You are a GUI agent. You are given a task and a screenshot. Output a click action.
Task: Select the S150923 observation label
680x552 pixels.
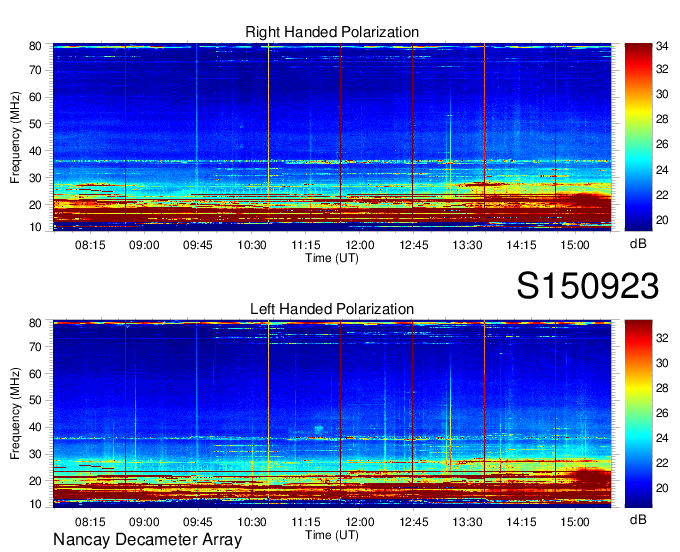[588, 286]
